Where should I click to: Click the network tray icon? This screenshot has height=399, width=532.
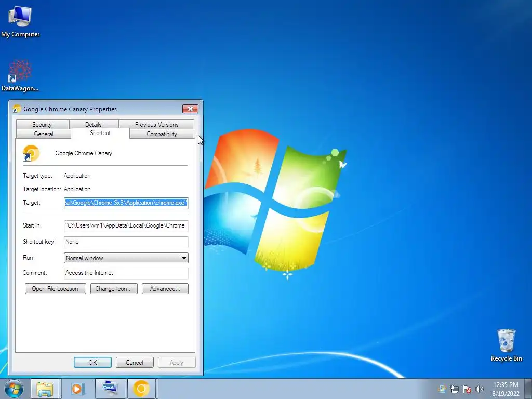tap(454, 389)
